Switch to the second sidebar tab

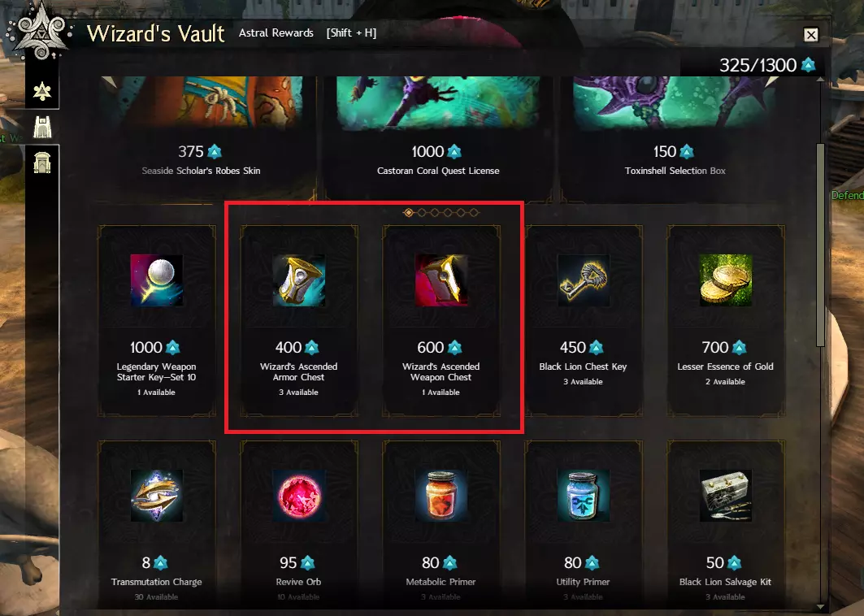42,127
